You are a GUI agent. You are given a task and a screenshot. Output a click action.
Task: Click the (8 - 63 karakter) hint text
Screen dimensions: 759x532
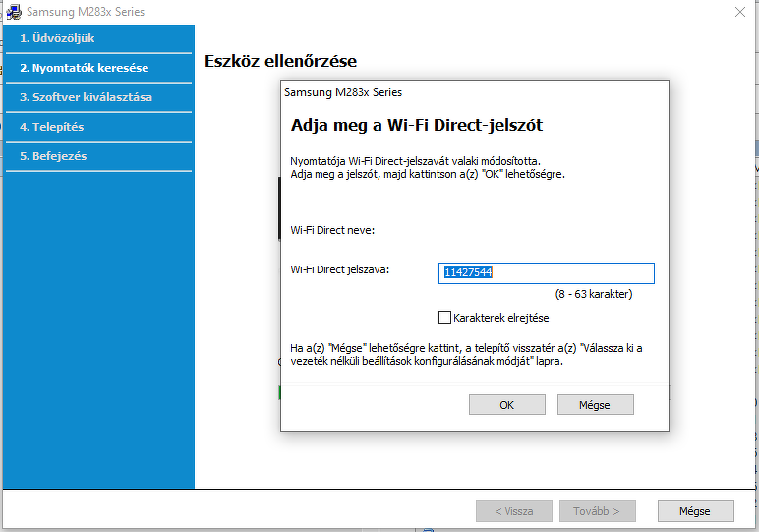pyautogui.click(x=594, y=294)
